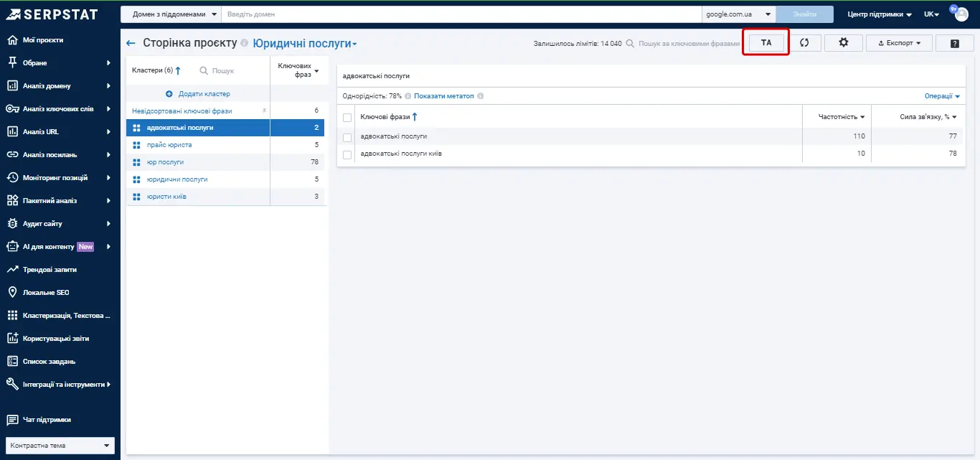The width and height of the screenshot is (980, 460).
Task: Click the Serpstat logo
Action: 52,14
